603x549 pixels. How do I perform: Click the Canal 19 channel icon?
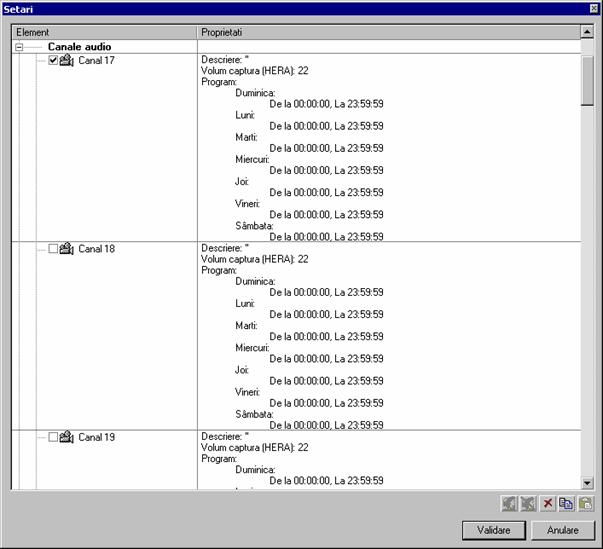point(67,436)
